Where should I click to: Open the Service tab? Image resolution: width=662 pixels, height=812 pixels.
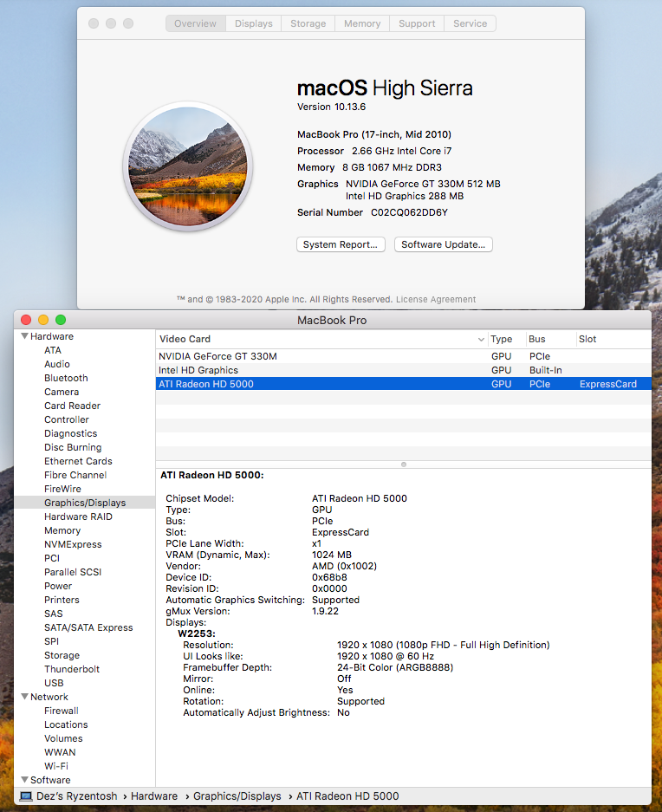point(470,23)
